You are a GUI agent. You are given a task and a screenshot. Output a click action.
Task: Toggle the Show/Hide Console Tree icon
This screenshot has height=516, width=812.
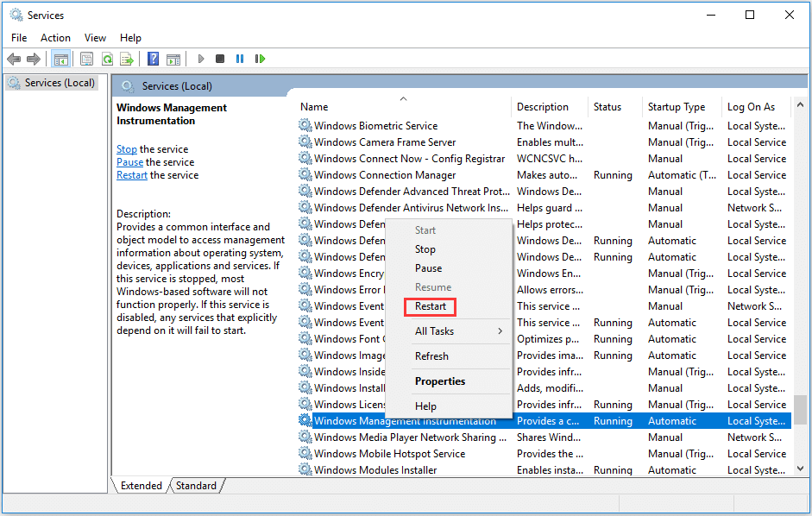[61, 59]
